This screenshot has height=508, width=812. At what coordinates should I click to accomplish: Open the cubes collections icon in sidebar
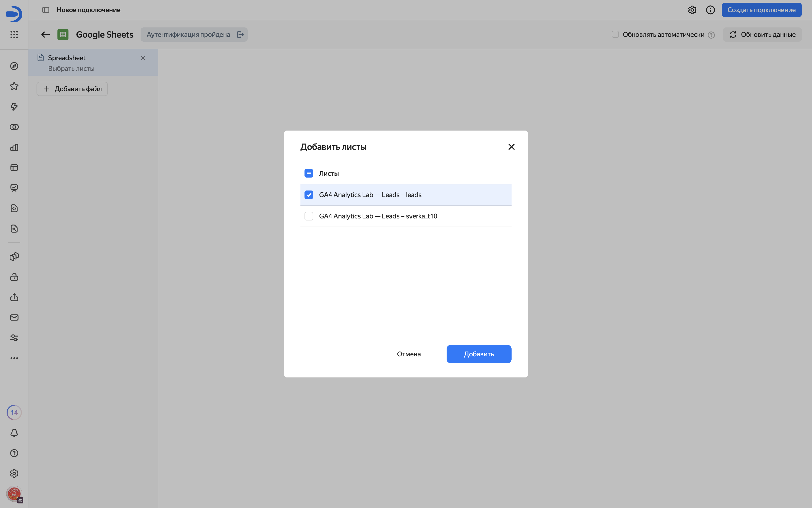pos(14,257)
